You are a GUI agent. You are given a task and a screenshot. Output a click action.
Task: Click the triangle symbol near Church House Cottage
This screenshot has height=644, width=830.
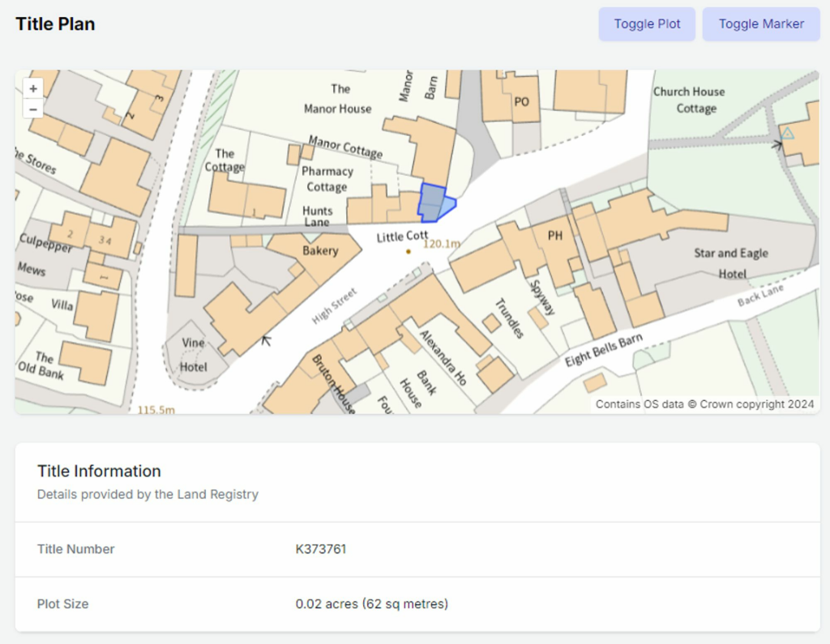coord(787,132)
